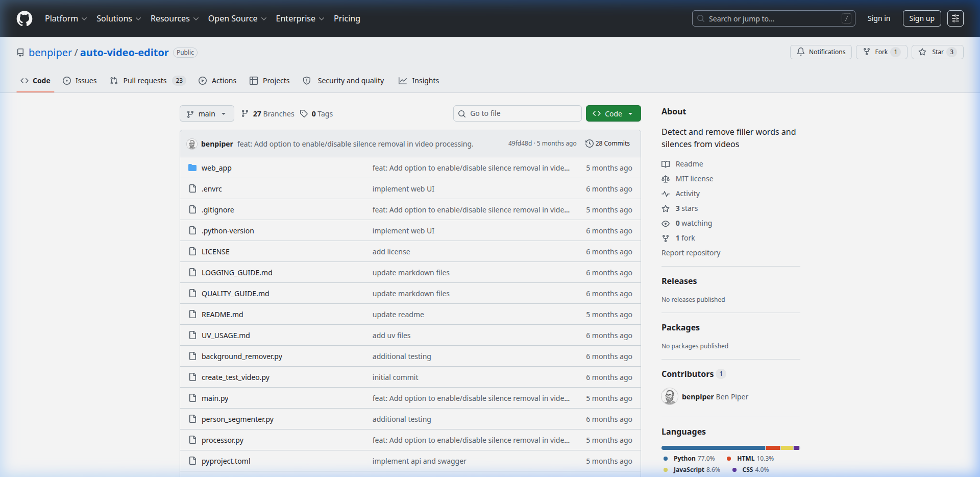Click the Sign up button

tap(922, 18)
